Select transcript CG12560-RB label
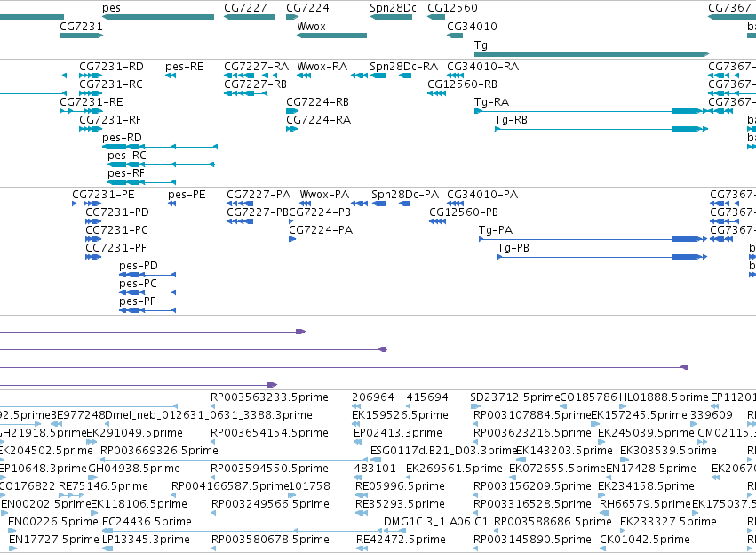Screen dimensions: 756x553 pos(462,84)
